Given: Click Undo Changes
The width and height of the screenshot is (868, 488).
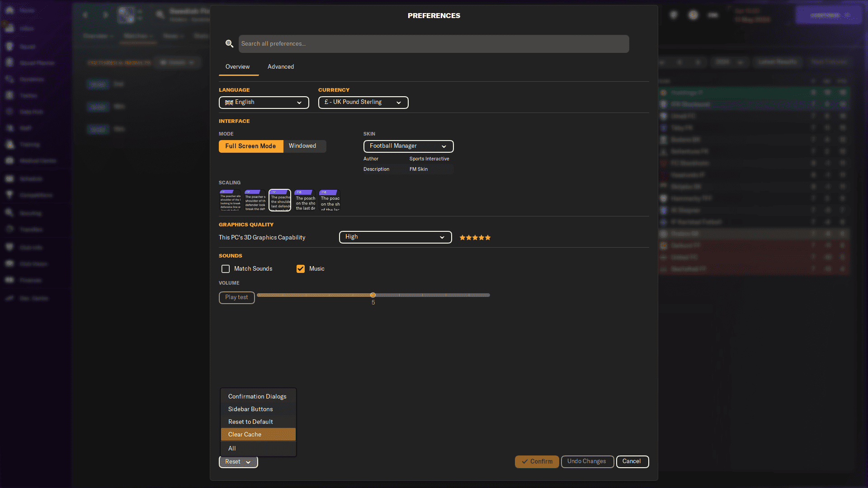Looking at the screenshot, I should [587, 461].
